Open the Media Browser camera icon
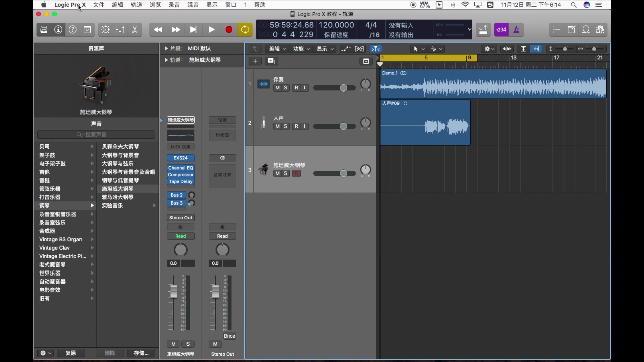This screenshot has height=362, width=644. tap(600, 29)
